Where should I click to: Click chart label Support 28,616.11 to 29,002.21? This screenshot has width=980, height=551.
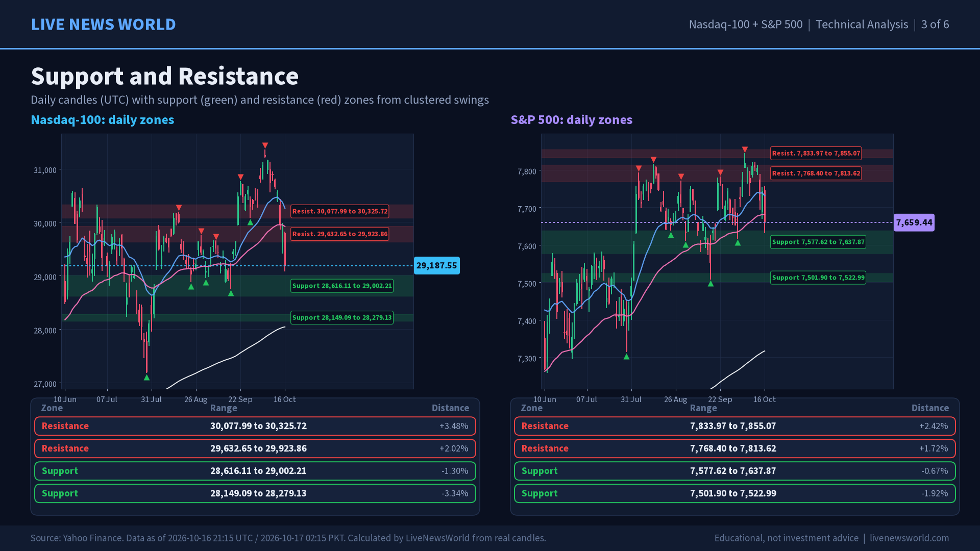tap(342, 286)
